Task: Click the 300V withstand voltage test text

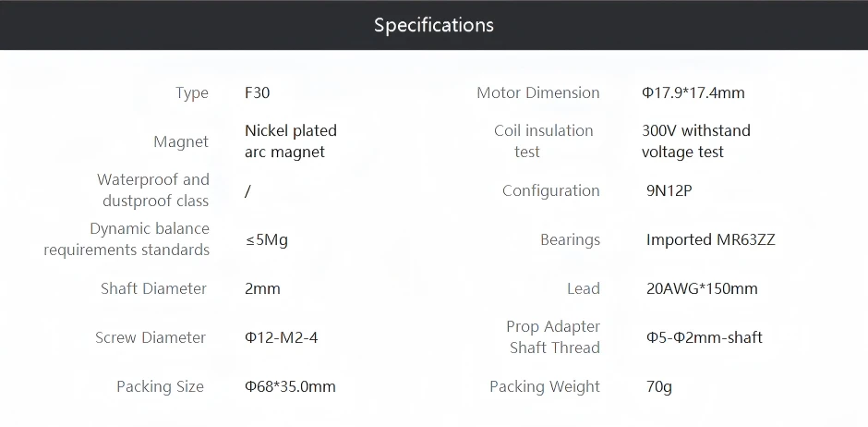Action: coord(695,141)
